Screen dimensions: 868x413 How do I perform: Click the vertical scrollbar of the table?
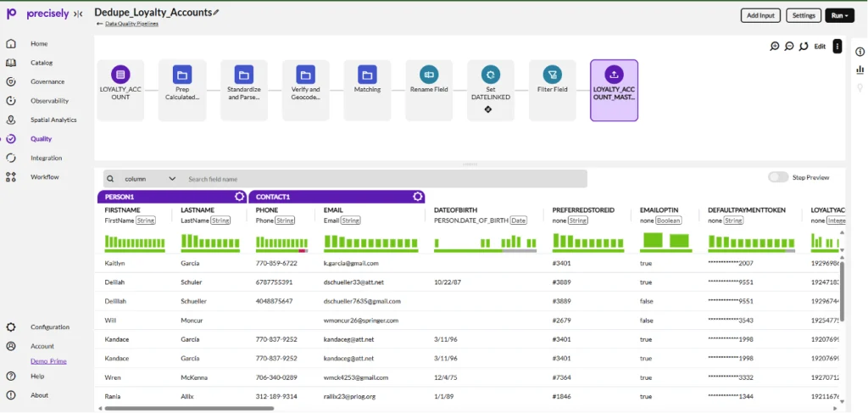843,292
